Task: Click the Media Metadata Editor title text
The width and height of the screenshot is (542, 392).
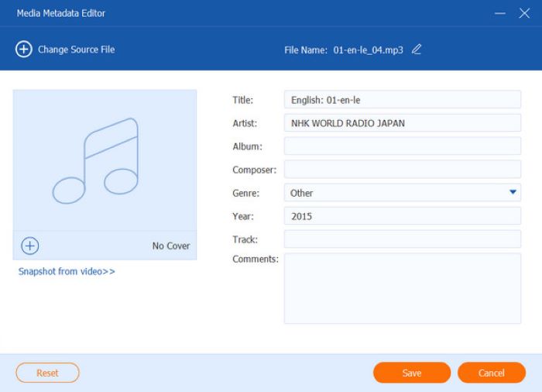Action: tap(61, 13)
